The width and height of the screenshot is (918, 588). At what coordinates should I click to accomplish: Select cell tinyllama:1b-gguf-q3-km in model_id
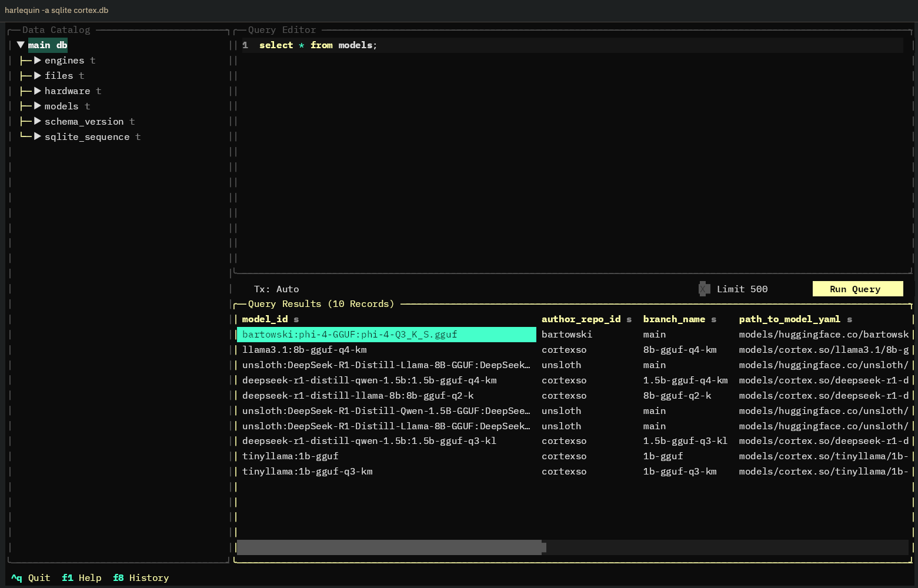387,472
